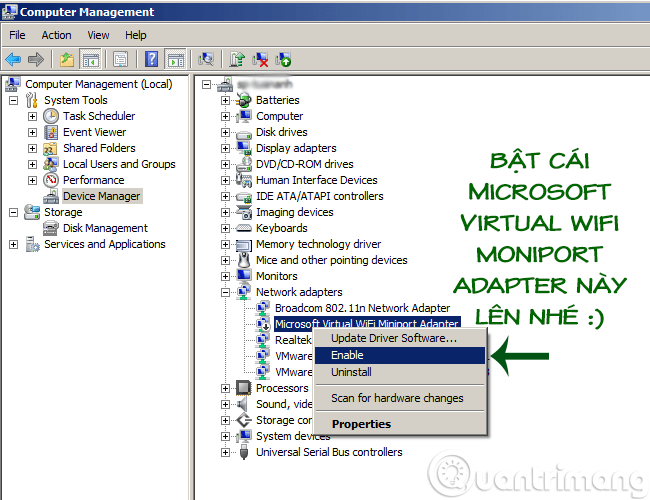The image size is (650, 500).
Task: Expand the Task Scheduler node
Action: click(x=32, y=117)
